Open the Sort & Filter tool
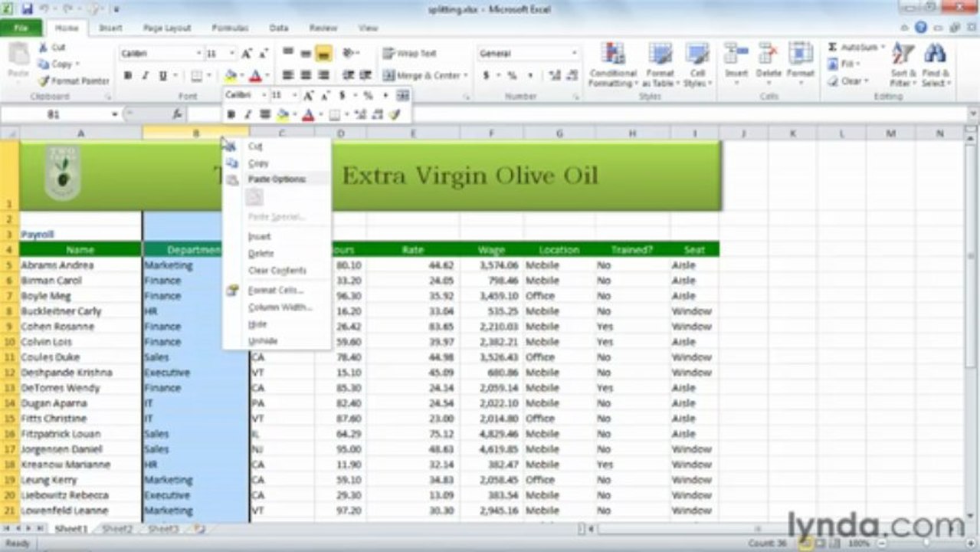This screenshot has height=552, width=980. 903,64
